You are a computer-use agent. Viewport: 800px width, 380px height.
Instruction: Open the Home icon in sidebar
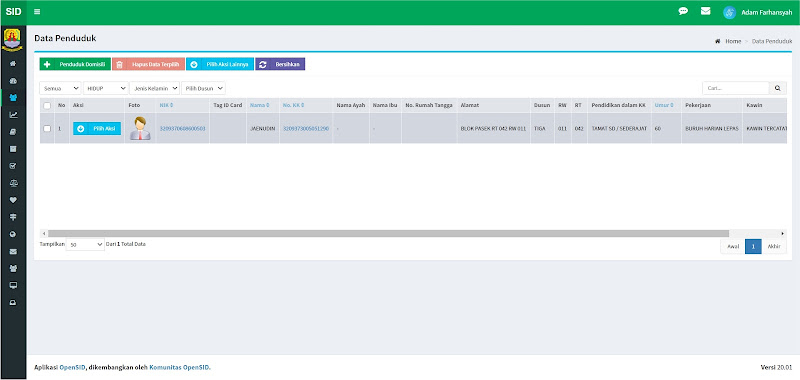[13, 64]
